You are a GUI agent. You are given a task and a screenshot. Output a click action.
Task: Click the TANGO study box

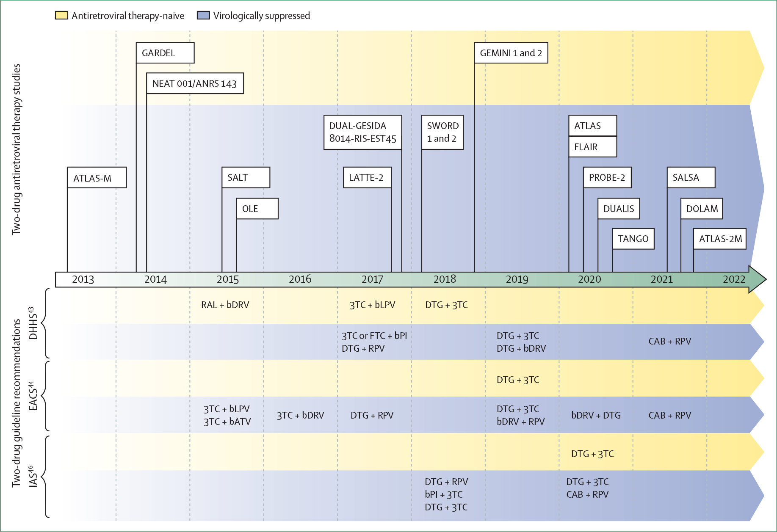633,239
